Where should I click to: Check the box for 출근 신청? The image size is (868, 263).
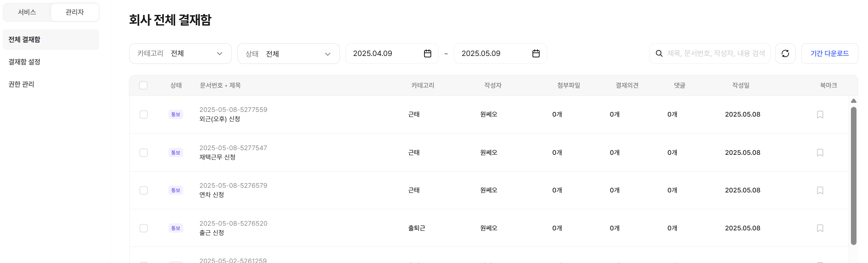click(x=144, y=228)
